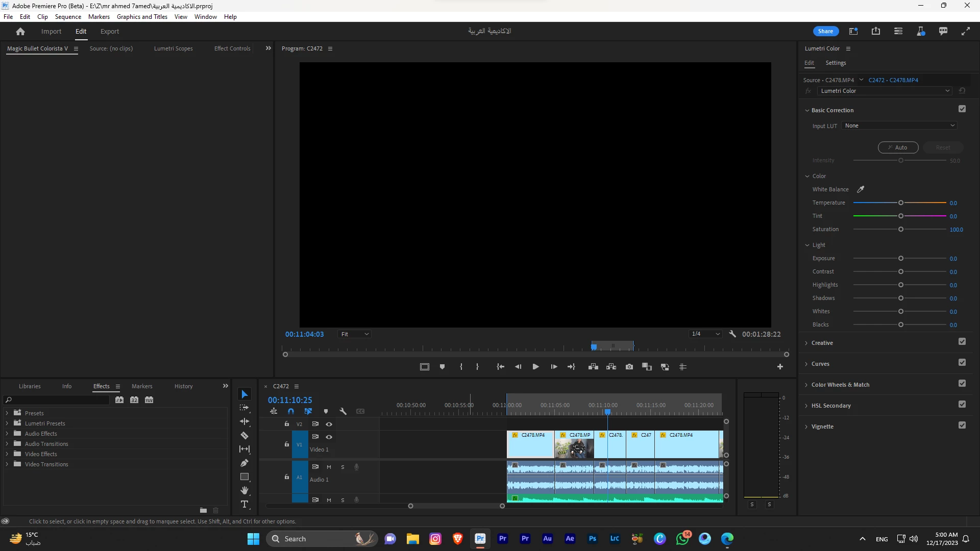The image size is (980, 551).
Task: Toggle the Video 1 track eye visibility
Action: point(329,437)
